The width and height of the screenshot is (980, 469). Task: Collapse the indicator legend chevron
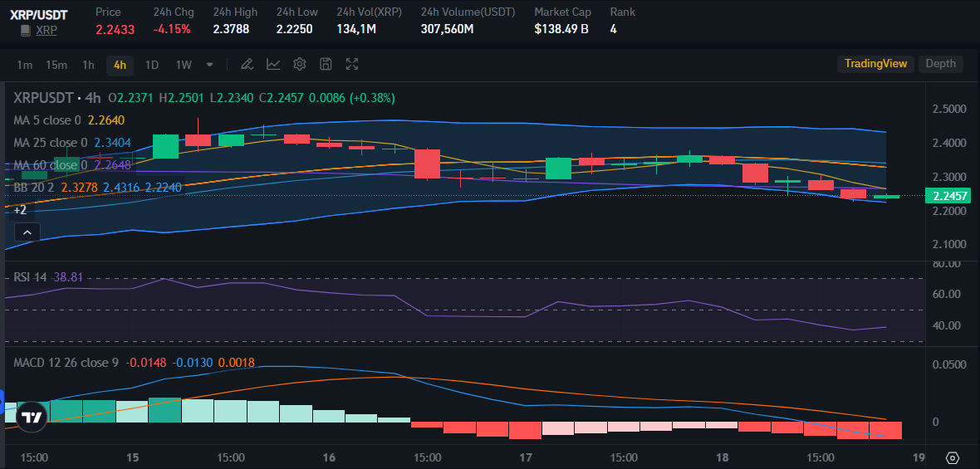[x=27, y=232]
